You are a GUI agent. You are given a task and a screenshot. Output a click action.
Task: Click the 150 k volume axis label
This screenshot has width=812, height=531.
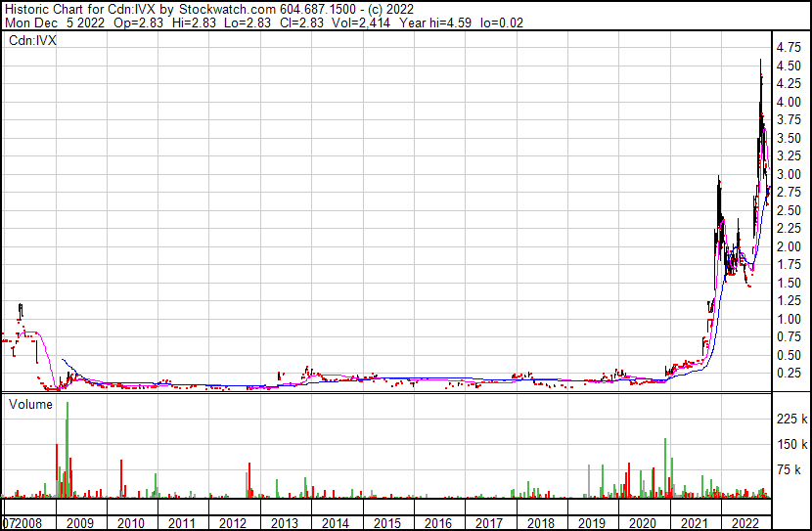[x=790, y=445]
